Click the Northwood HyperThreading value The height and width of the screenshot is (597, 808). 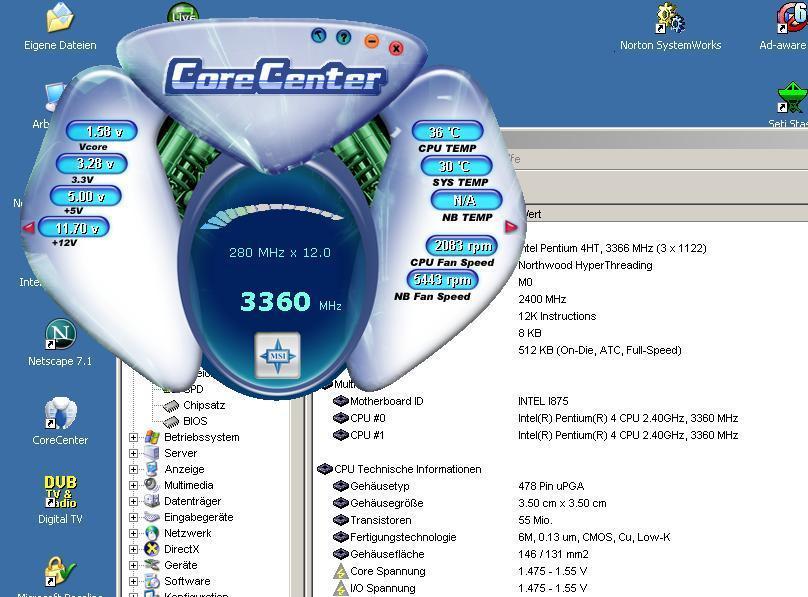pos(585,265)
